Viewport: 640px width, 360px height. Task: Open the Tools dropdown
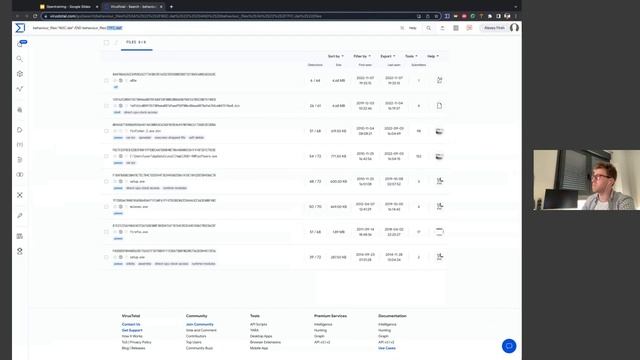tap(411, 56)
